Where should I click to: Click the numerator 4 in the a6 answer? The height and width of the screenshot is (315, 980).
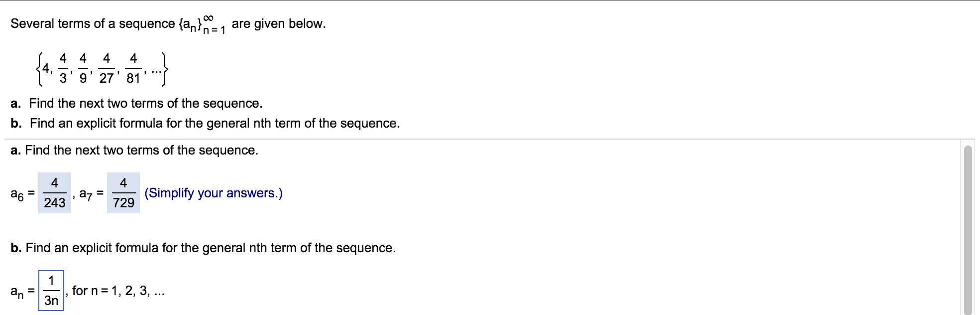(x=55, y=181)
